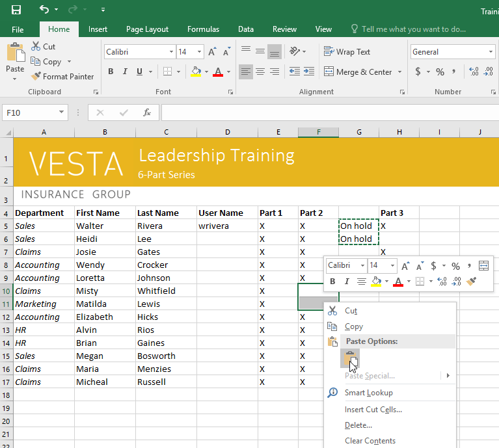The image size is (499, 448).
Task: Click the Paste option clipboard icon
Action: [x=349, y=358]
